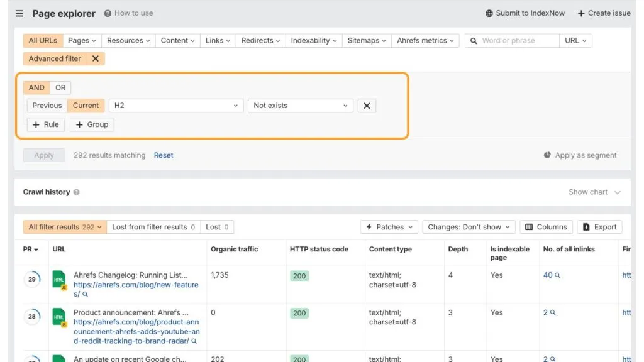
Task: Open the Indexability filter dropdown
Action: click(314, 41)
